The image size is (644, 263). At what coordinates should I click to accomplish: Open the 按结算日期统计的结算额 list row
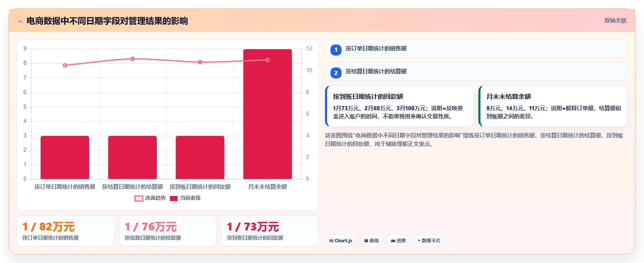click(x=476, y=71)
